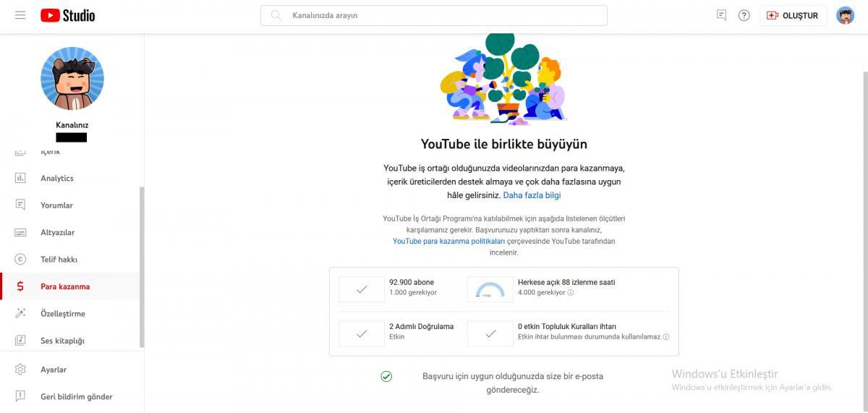This screenshot has height=413, width=868.
Task: Focus the 'Kanalınızda arayın' search field
Action: [x=434, y=15]
